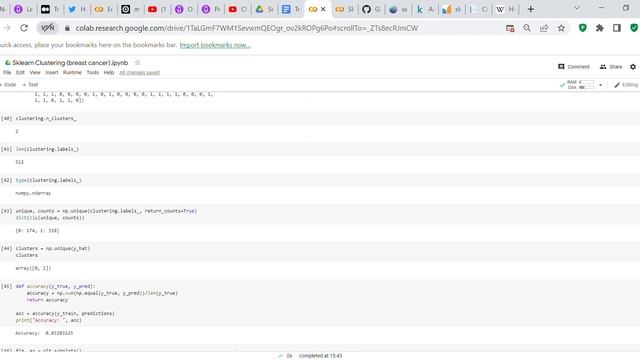The image size is (640, 360).
Task: Click the numpy.ndarray output
Action: point(33,193)
